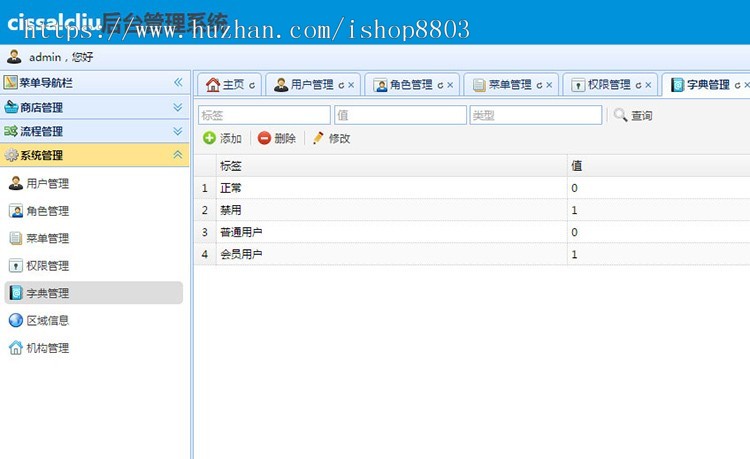The height and width of the screenshot is (459, 750).
Task: Close the 角色管理 tab
Action: pos(450,85)
